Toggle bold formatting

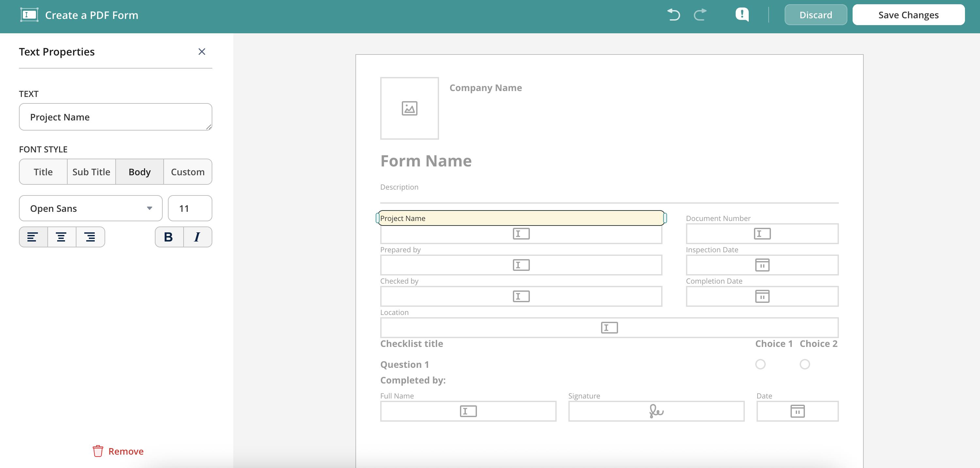coord(169,237)
